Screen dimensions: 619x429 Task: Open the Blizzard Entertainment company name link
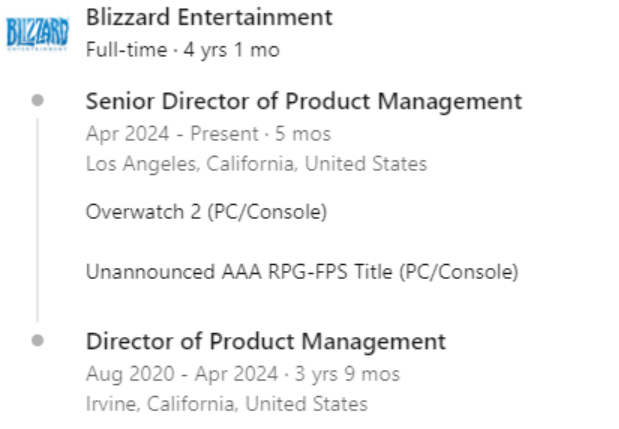[209, 17]
